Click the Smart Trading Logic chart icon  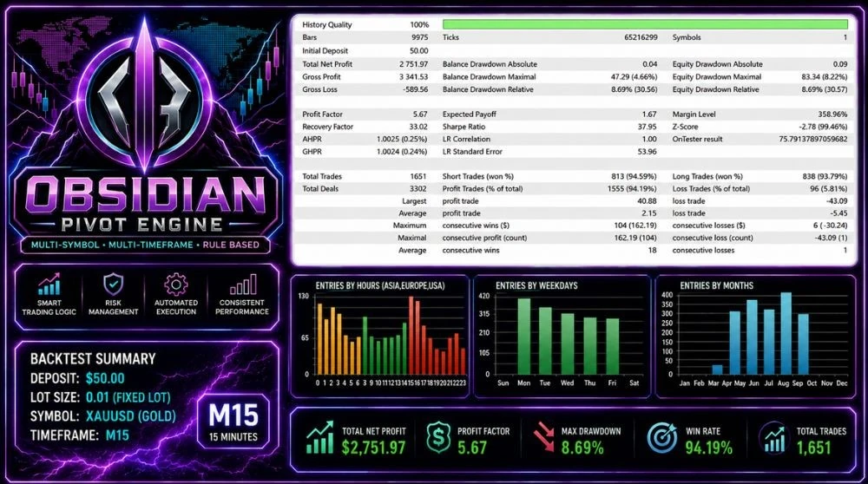coord(49,285)
